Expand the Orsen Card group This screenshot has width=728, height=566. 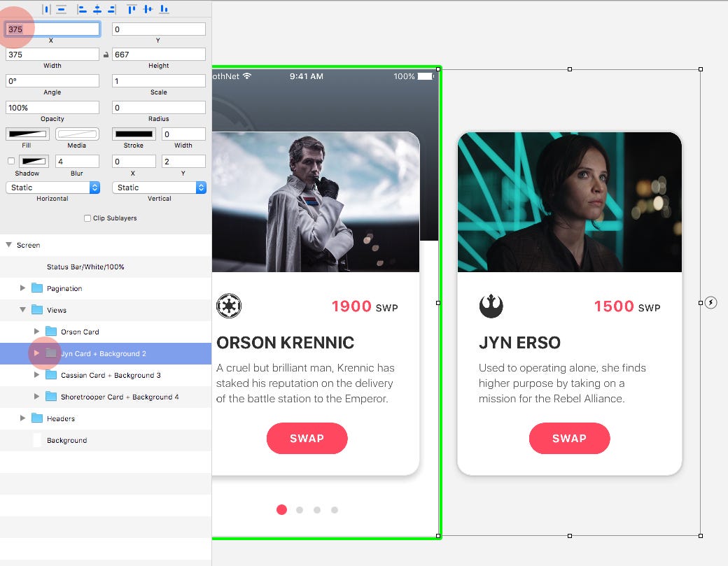point(36,331)
